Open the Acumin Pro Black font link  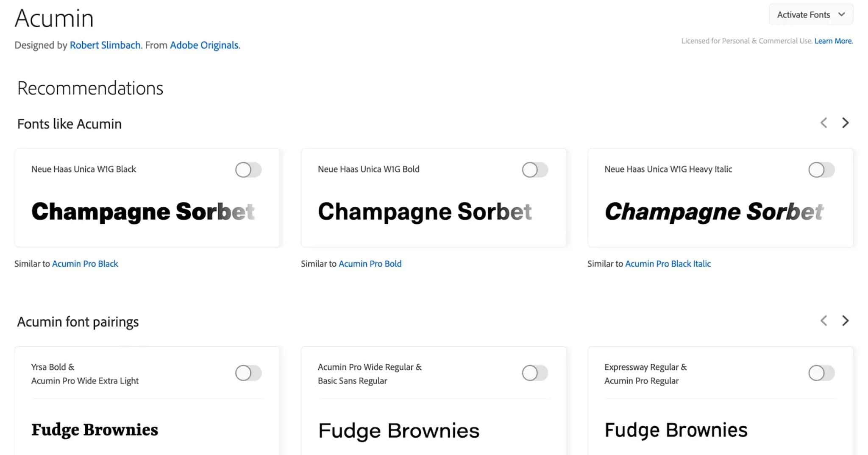pyautogui.click(x=85, y=263)
